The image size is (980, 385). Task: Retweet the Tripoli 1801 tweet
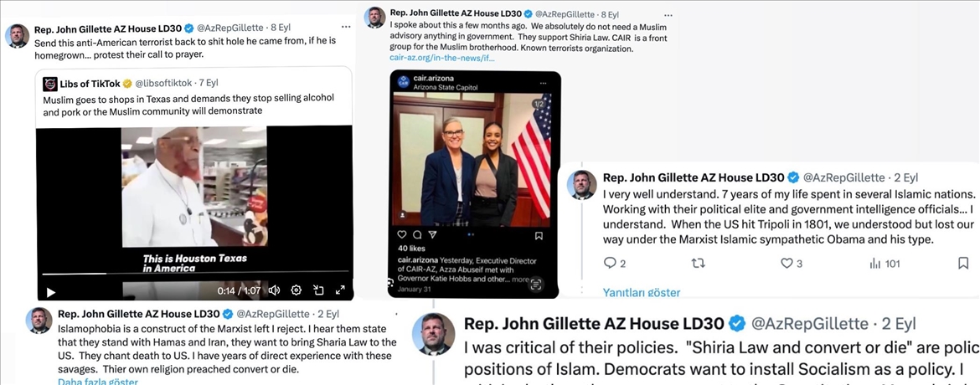(x=699, y=263)
